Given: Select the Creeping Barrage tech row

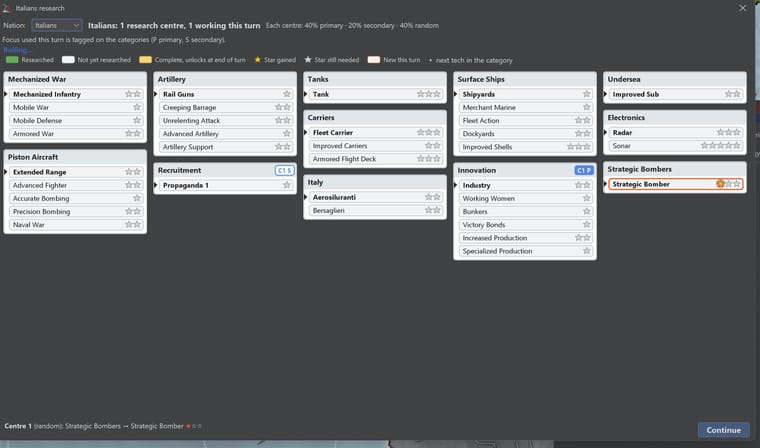Looking at the screenshot, I should (226, 107).
